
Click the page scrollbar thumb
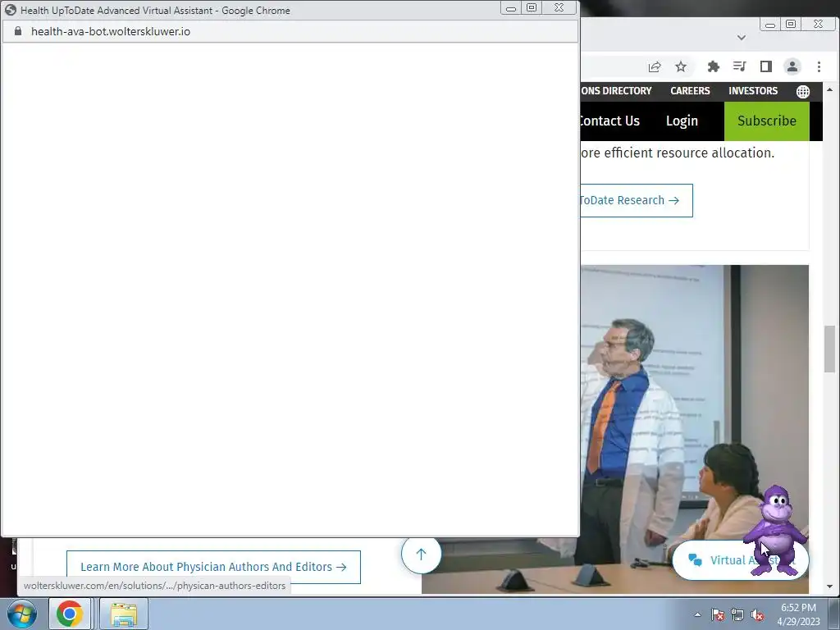pyautogui.click(x=829, y=348)
